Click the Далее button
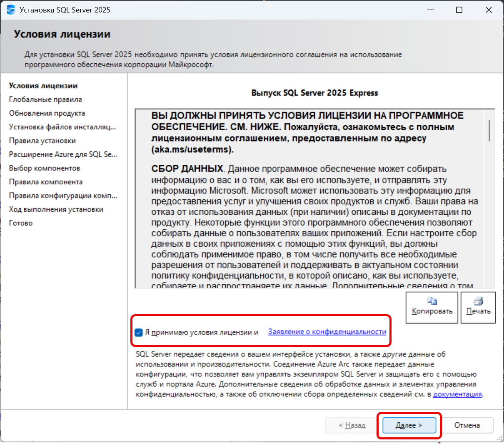 pos(409,425)
